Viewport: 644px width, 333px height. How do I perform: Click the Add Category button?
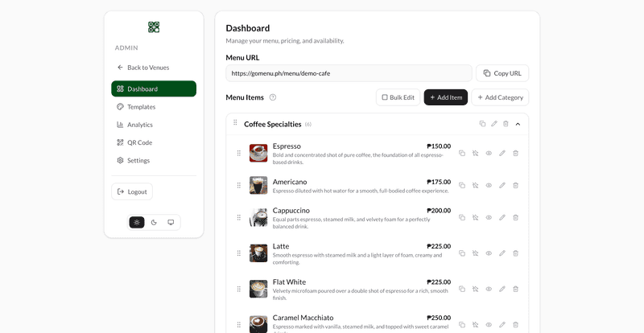click(500, 97)
